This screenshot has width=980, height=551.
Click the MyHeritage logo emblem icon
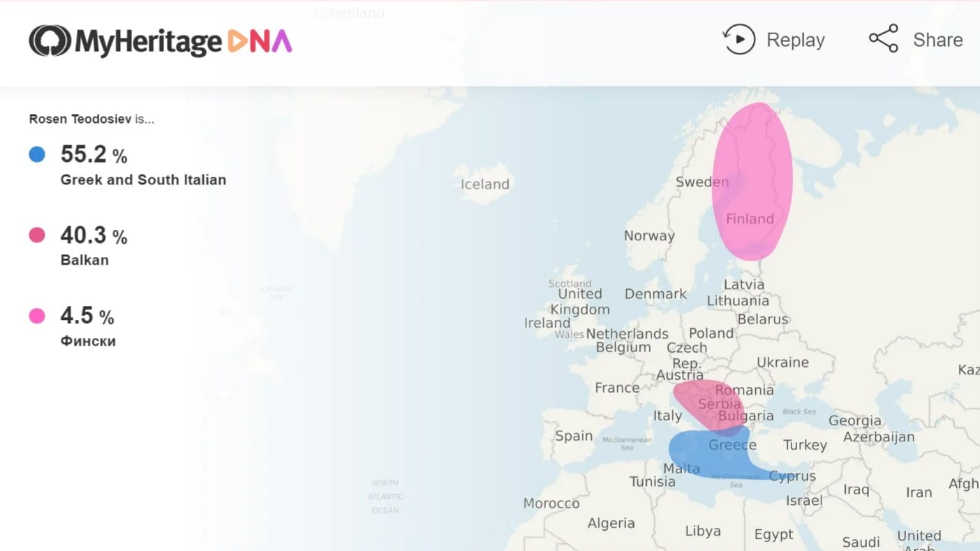[x=50, y=41]
